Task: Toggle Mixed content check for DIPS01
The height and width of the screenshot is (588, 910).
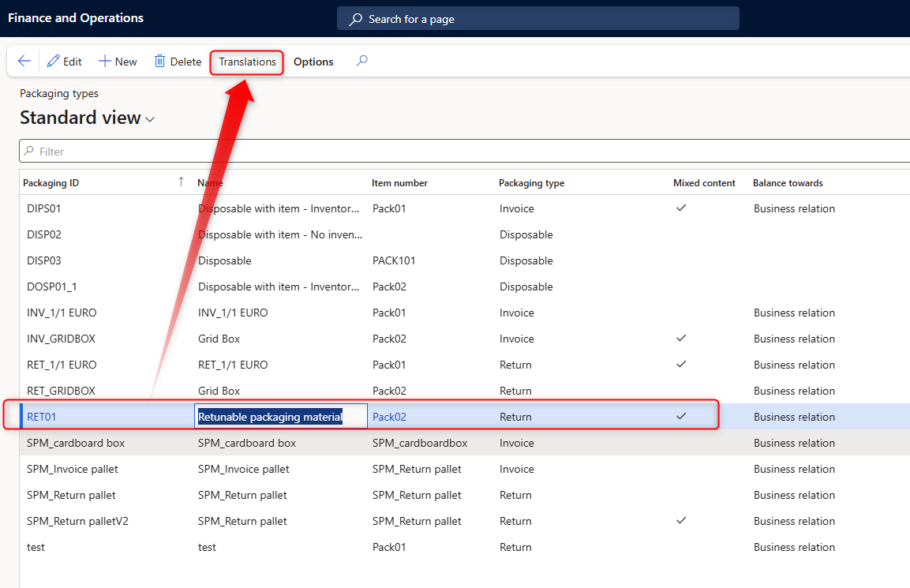Action: (x=681, y=208)
